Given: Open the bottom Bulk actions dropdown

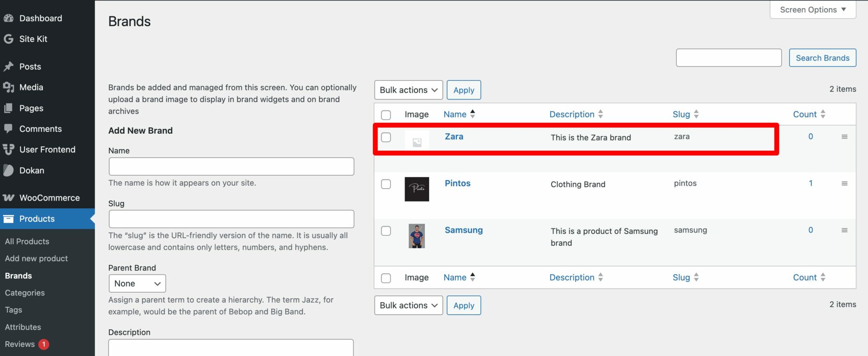Looking at the screenshot, I should pos(409,305).
